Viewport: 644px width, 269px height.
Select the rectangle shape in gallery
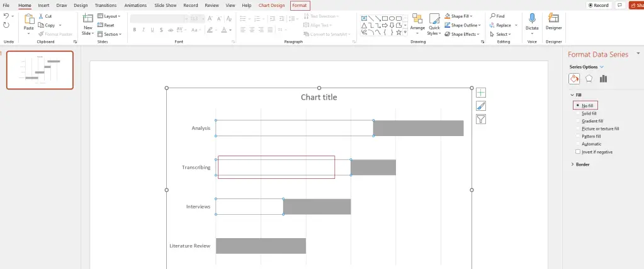pos(385,18)
